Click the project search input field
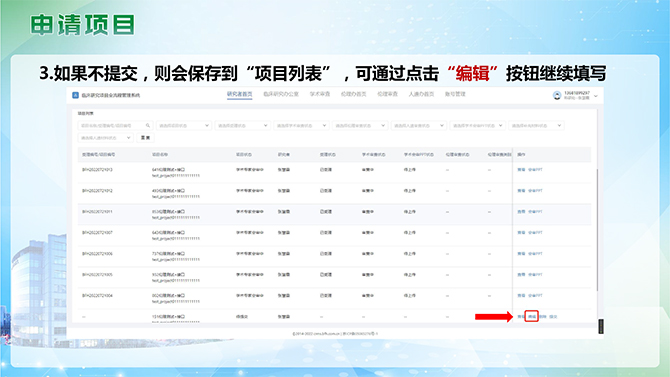The width and height of the screenshot is (670, 377). [115, 126]
